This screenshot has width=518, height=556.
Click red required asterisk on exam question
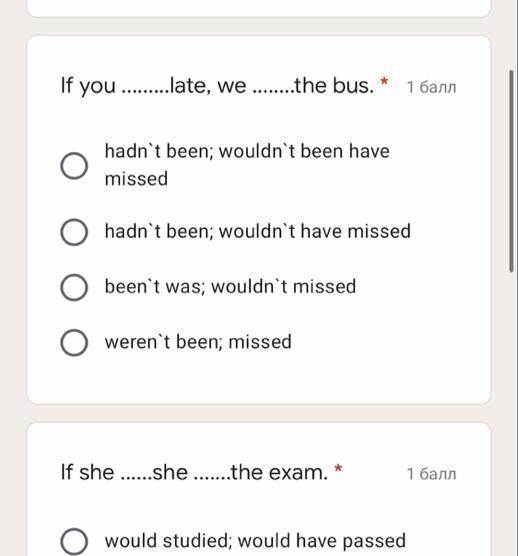coord(338,469)
